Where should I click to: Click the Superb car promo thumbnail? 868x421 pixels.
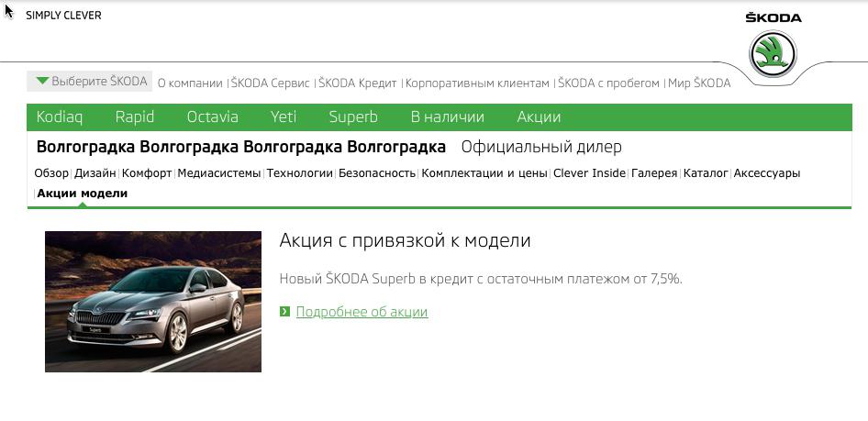(153, 302)
